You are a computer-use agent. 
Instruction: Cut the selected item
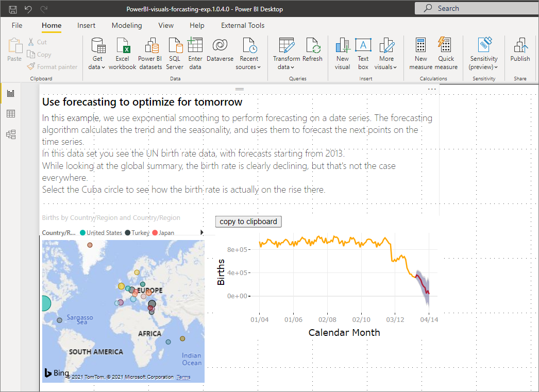(37, 42)
